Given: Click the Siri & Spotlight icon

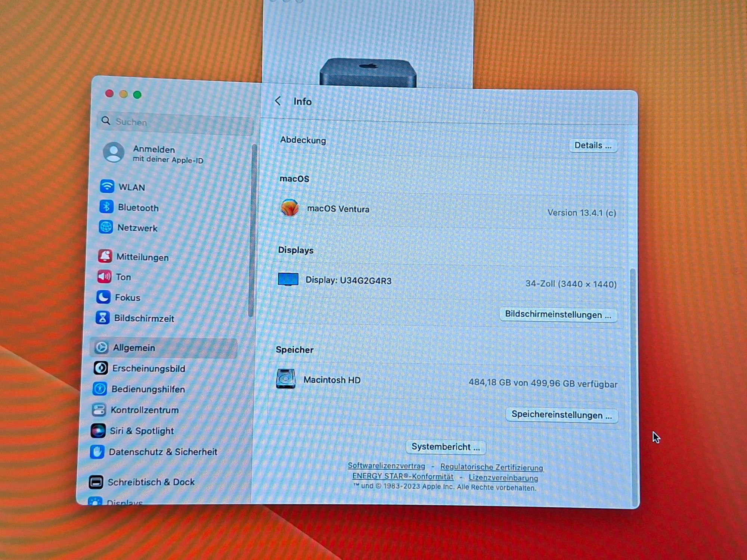Looking at the screenshot, I should coord(98,430).
